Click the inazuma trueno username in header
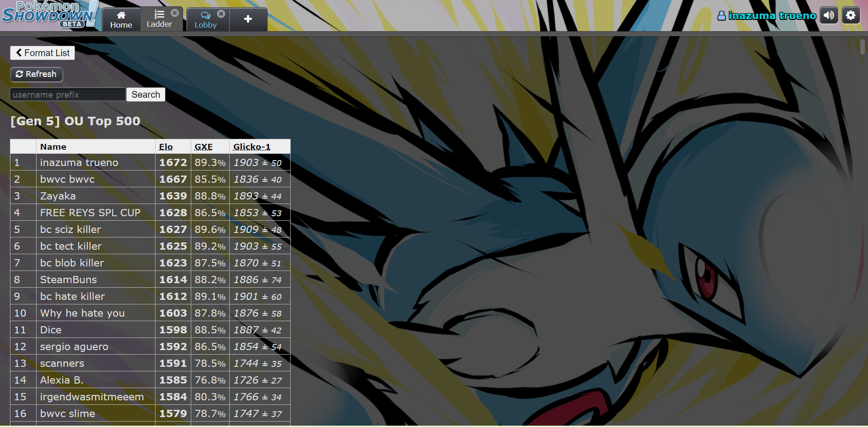Viewport: 868px width, 427px height. (767, 16)
